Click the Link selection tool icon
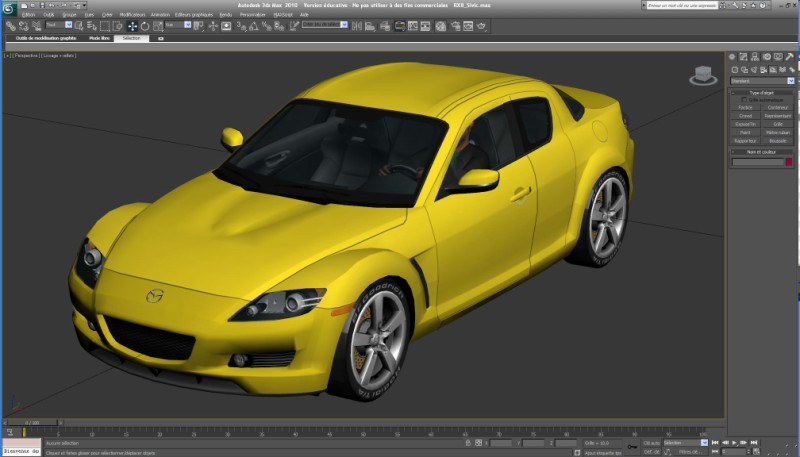This screenshot has height=457, width=800. coord(9,26)
